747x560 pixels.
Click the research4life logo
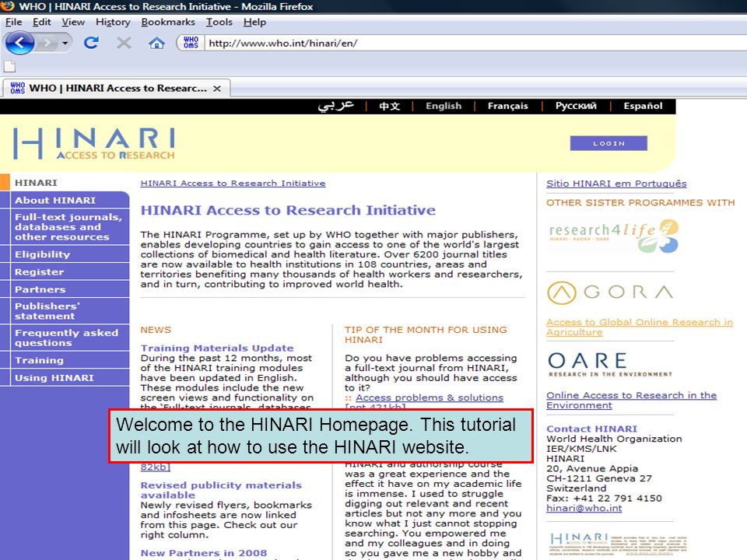[614, 236]
